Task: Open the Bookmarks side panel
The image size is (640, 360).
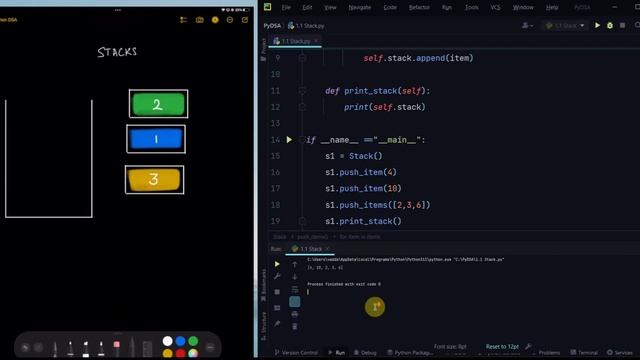Action: pyautogui.click(x=263, y=285)
